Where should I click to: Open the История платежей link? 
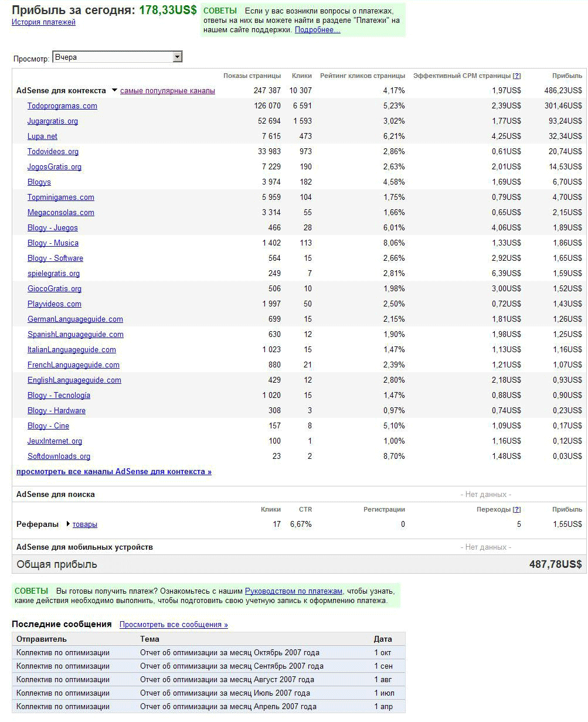[x=43, y=22]
